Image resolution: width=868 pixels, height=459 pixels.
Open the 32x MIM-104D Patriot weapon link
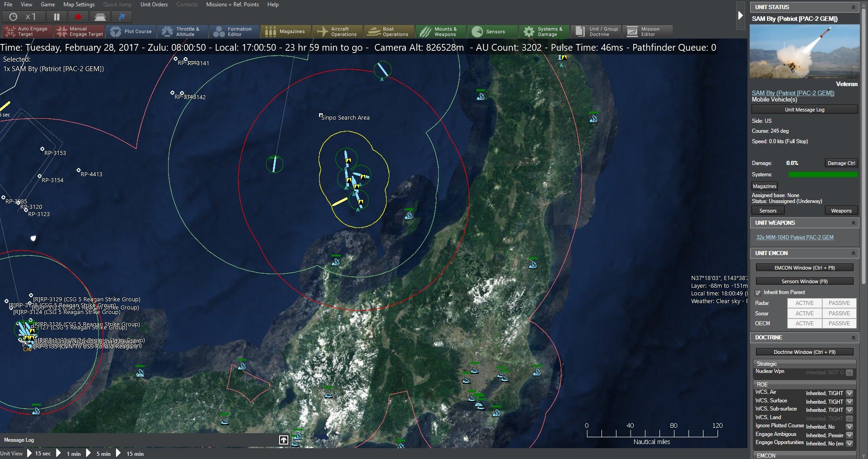click(x=795, y=237)
